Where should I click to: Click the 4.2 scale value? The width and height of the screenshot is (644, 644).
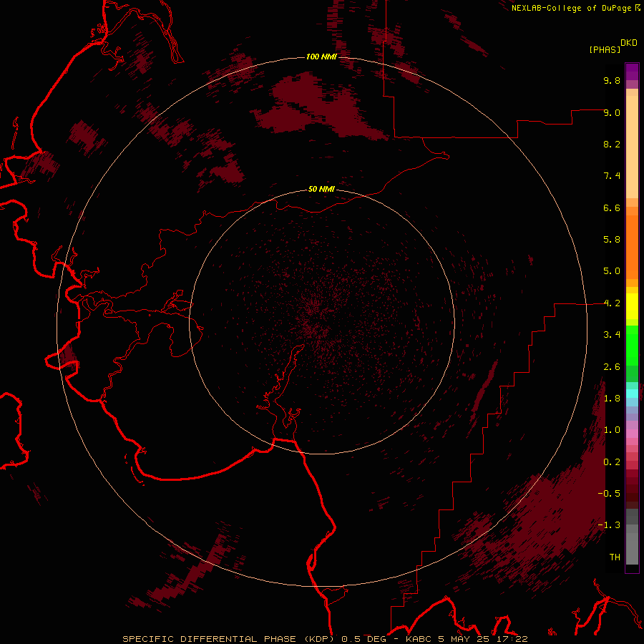tap(612, 303)
